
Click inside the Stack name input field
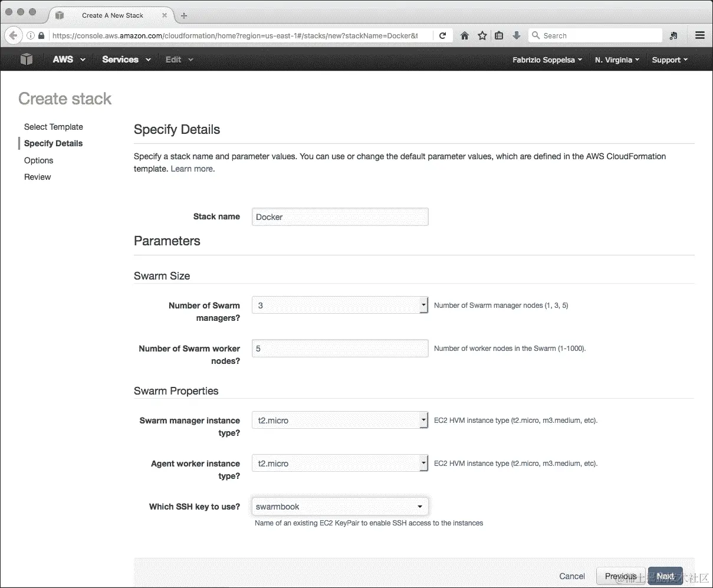(x=340, y=216)
